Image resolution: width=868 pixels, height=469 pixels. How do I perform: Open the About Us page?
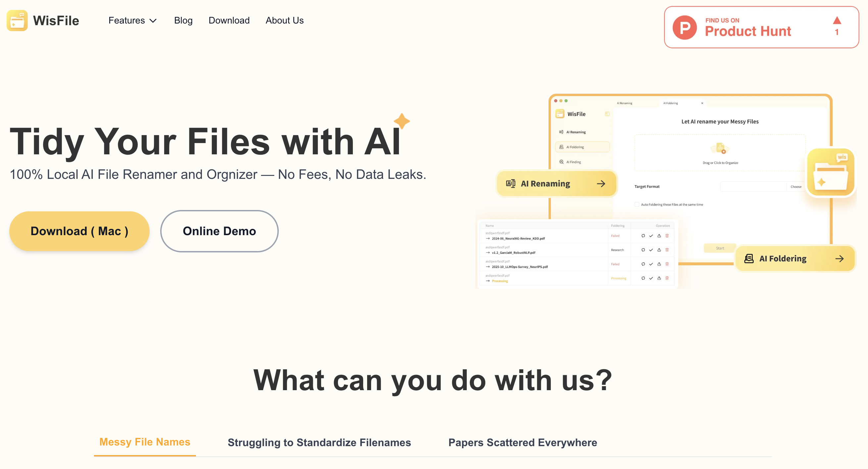(284, 21)
